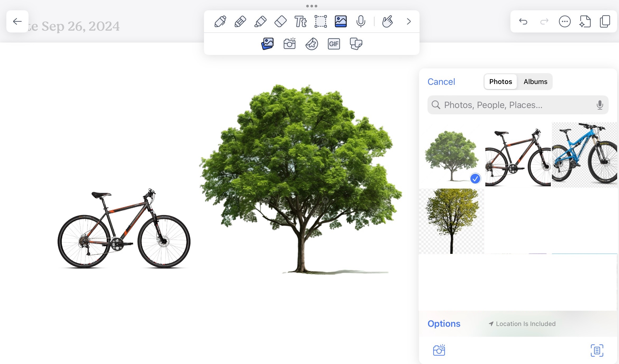Select the Eraser tool
This screenshot has width=619, height=364.
[x=281, y=21]
